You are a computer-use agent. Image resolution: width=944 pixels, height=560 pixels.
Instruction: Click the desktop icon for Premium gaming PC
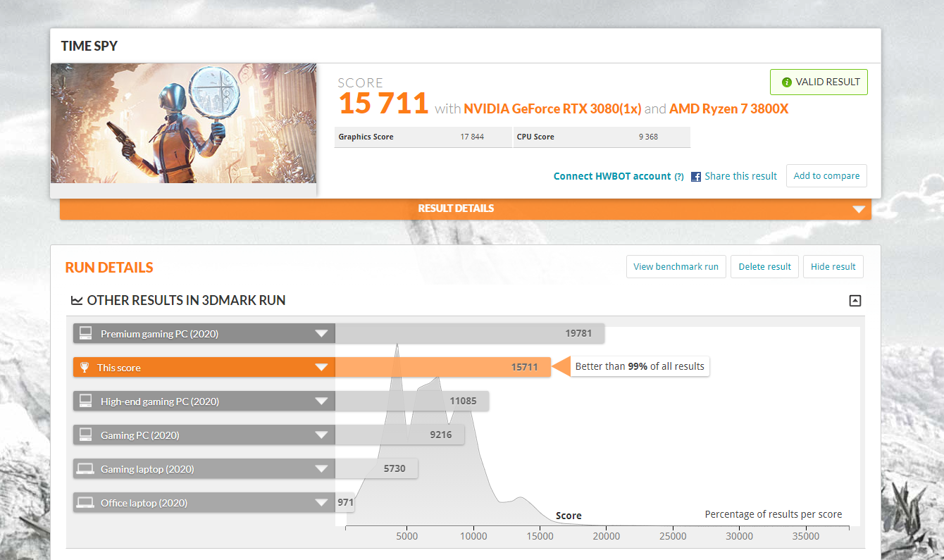click(x=86, y=334)
